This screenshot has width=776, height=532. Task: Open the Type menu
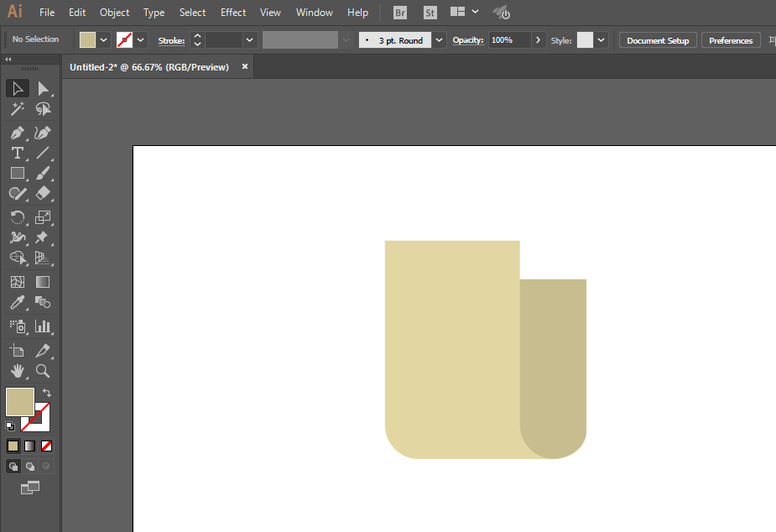point(154,13)
